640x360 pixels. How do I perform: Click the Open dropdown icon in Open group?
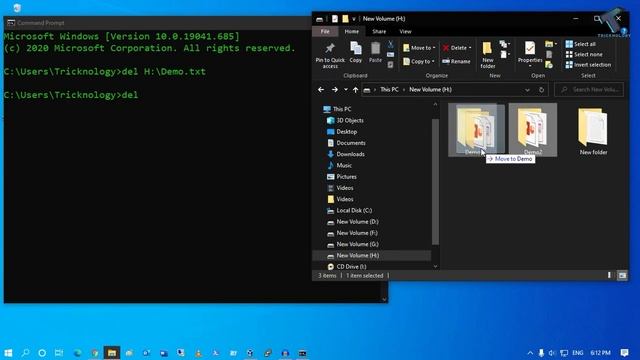click(x=550, y=44)
